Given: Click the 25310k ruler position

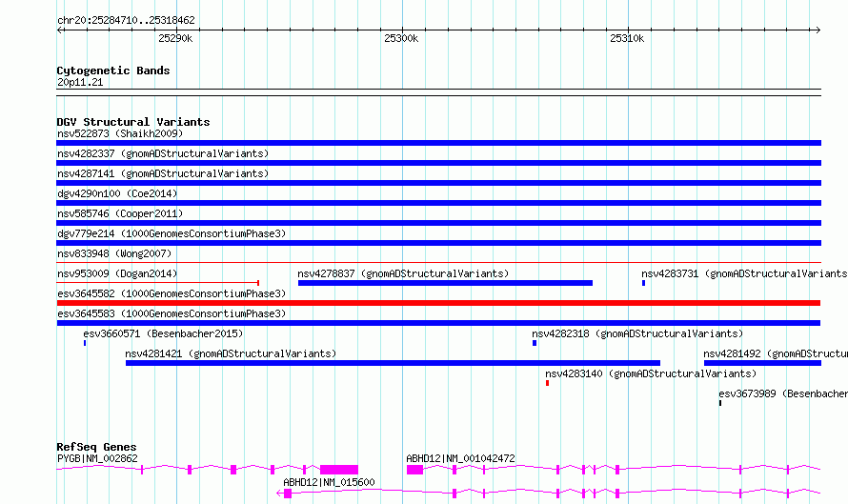Looking at the screenshot, I should click(x=627, y=38).
